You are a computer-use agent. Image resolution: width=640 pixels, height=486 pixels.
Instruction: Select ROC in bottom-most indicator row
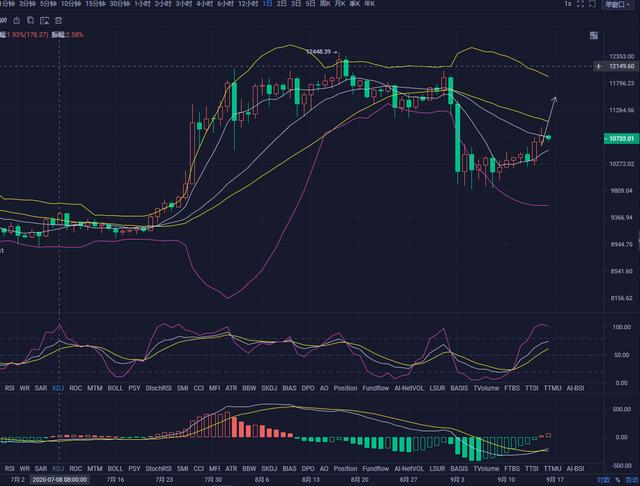coord(76,468)
